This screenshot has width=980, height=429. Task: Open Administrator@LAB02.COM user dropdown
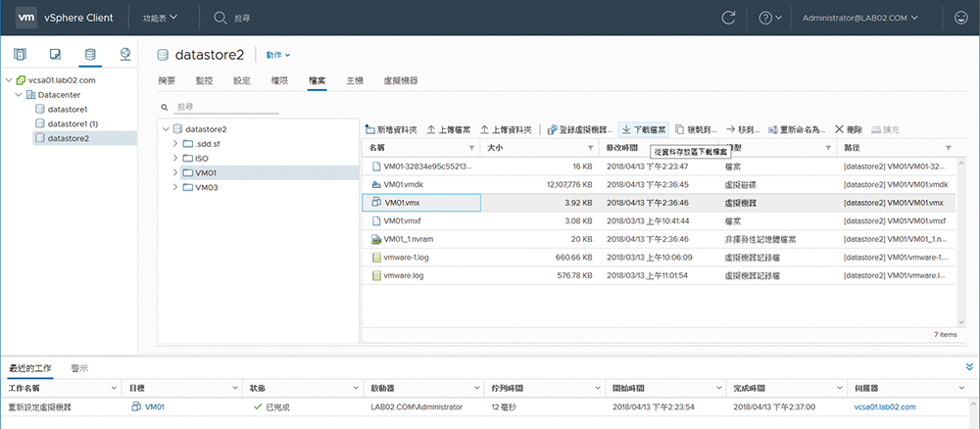[859, 18]
